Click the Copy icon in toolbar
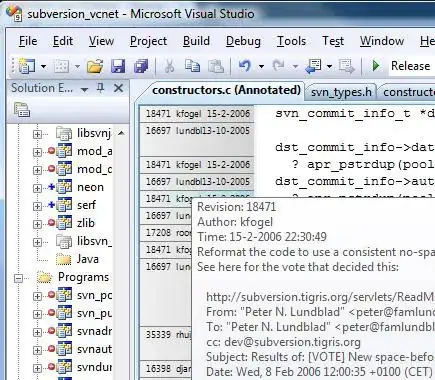 (192, 66)
